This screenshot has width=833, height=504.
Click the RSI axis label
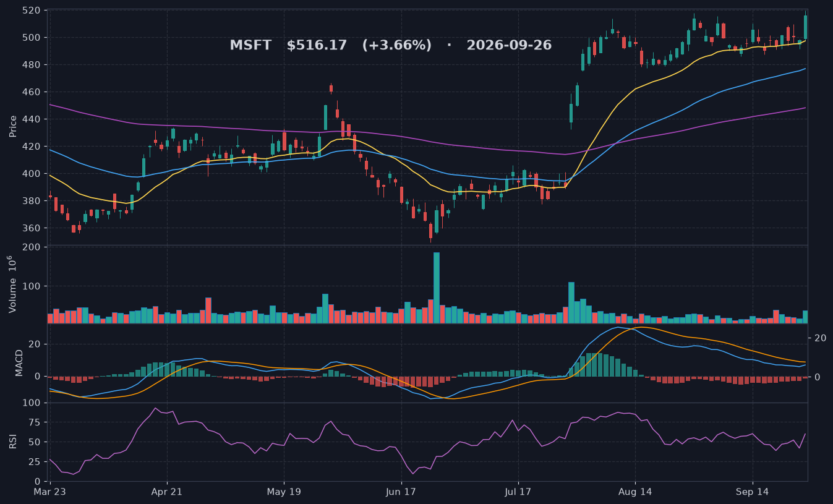click(x=13, y=441)
